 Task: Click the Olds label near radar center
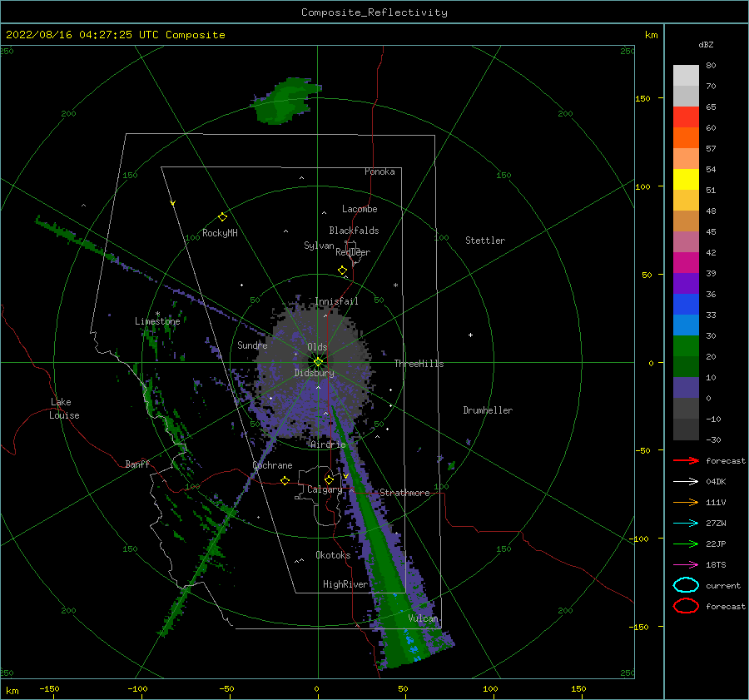click(x=317, y=347)
